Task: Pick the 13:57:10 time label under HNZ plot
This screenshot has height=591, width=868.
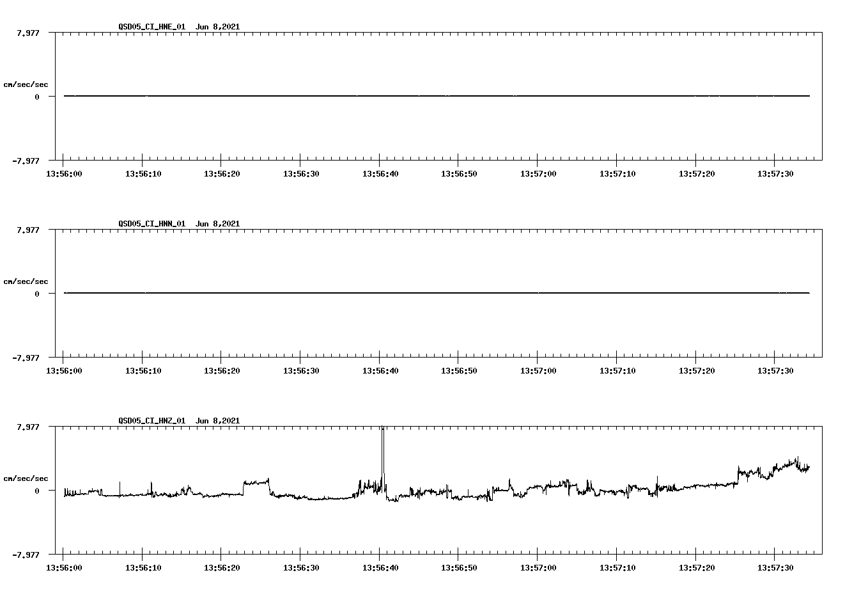Action: pyautogui.click(x=617, y=567)
